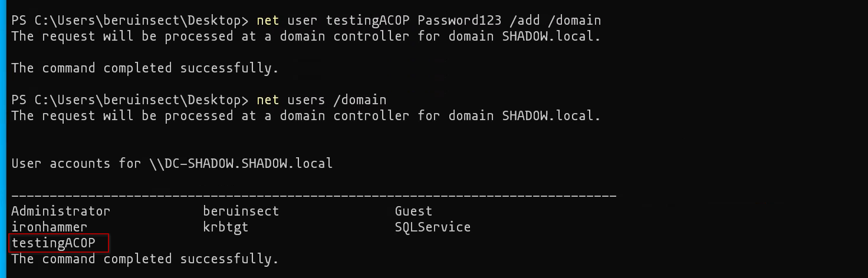Click the first 'command completed successfully' message
Screen dimensions: 868x278
144,68
